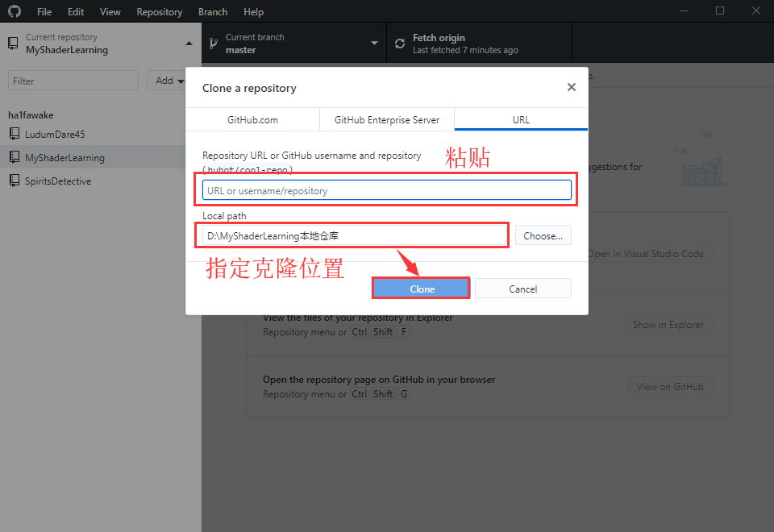Click the repository icon beside Current repository
Screen dimensions: 774x532
(14, 43)
